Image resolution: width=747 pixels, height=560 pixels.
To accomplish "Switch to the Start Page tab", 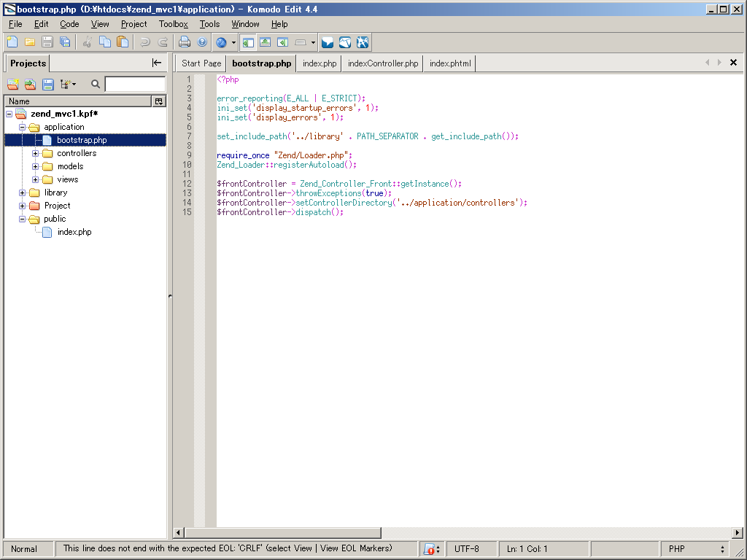I will (x=201, y=63).
